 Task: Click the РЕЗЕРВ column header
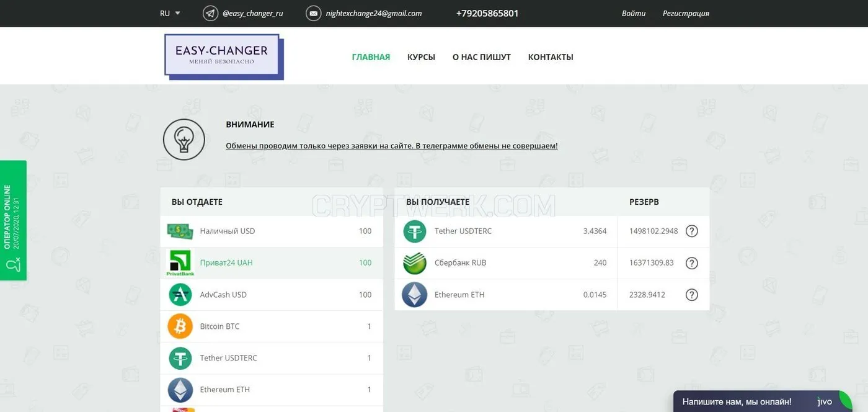pyautogui.click(x=644, y=202)
